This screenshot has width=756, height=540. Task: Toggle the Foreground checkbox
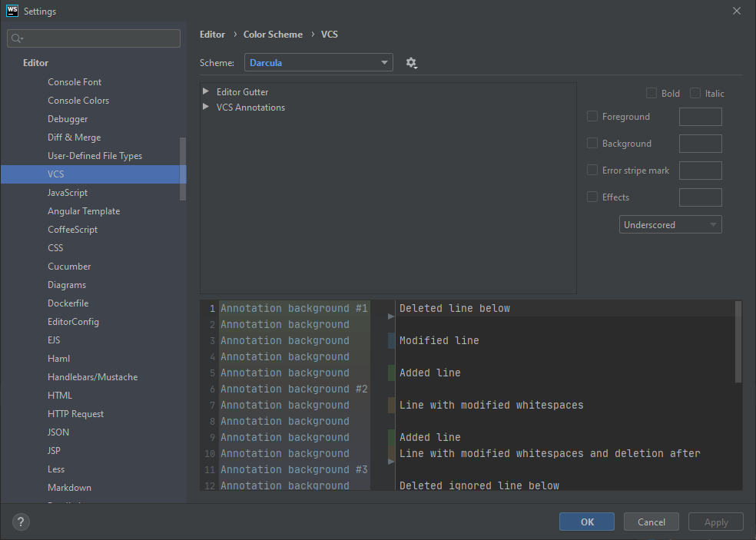tap(592, 117)
